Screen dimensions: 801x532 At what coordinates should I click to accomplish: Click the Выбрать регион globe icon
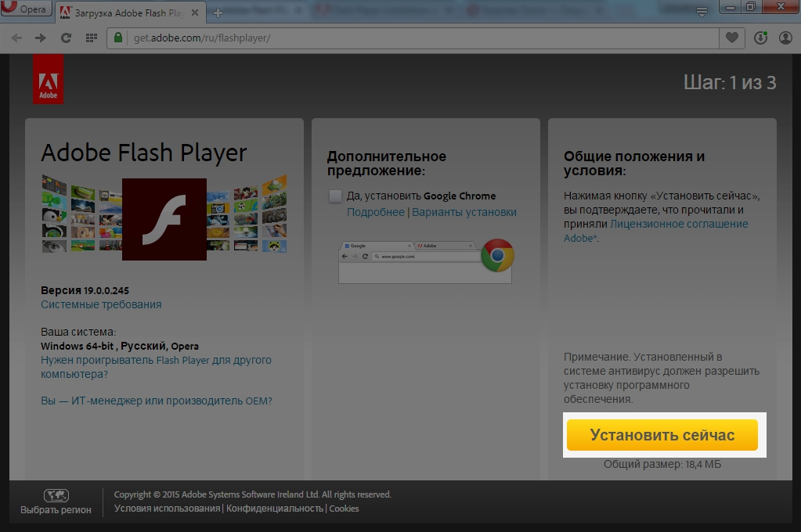tap(56, 495)
